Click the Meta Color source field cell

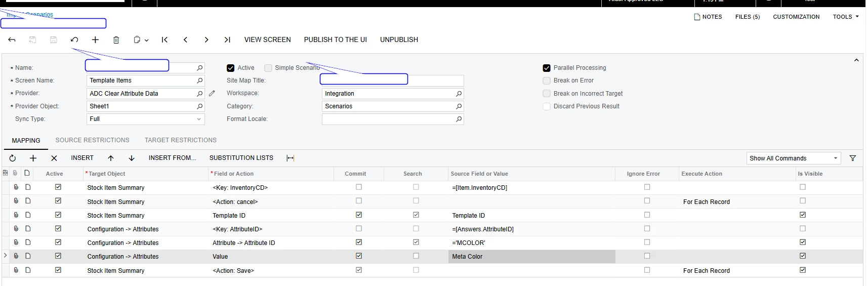tap(531, 257)
